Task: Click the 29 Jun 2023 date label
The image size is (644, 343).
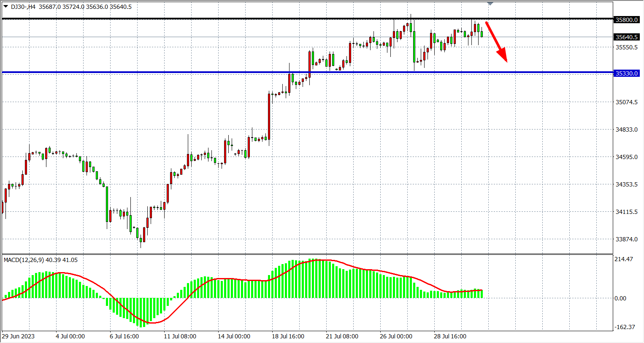Action: tap(18, 336)
